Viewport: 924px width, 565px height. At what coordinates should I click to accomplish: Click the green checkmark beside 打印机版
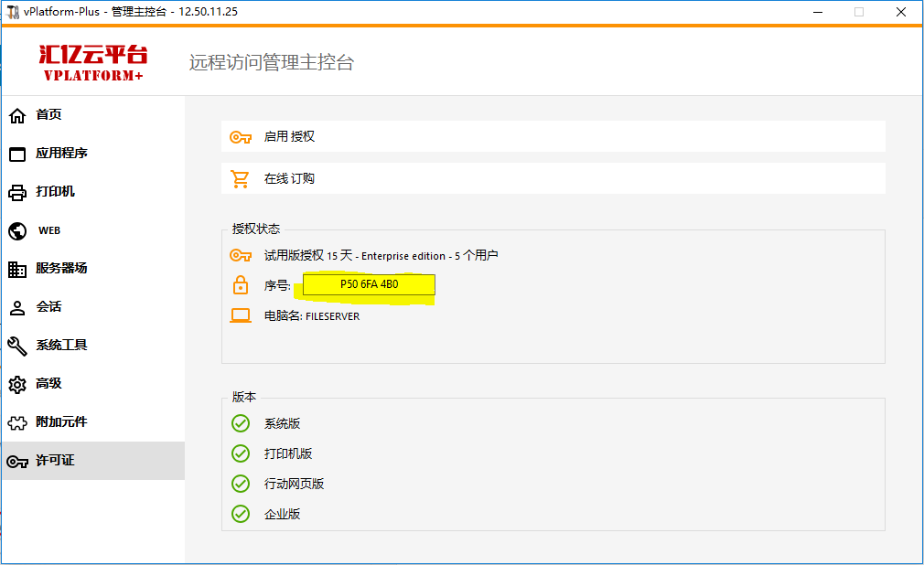click(241, 453)
